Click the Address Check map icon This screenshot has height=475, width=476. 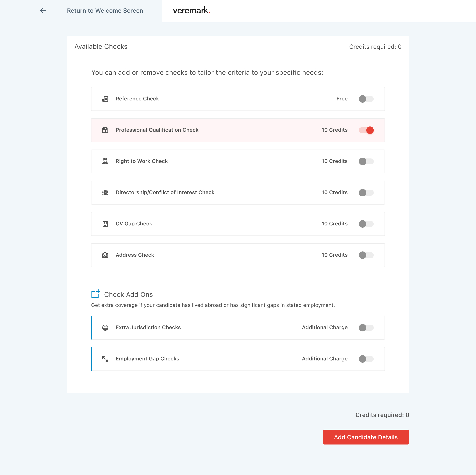[105, 255]
